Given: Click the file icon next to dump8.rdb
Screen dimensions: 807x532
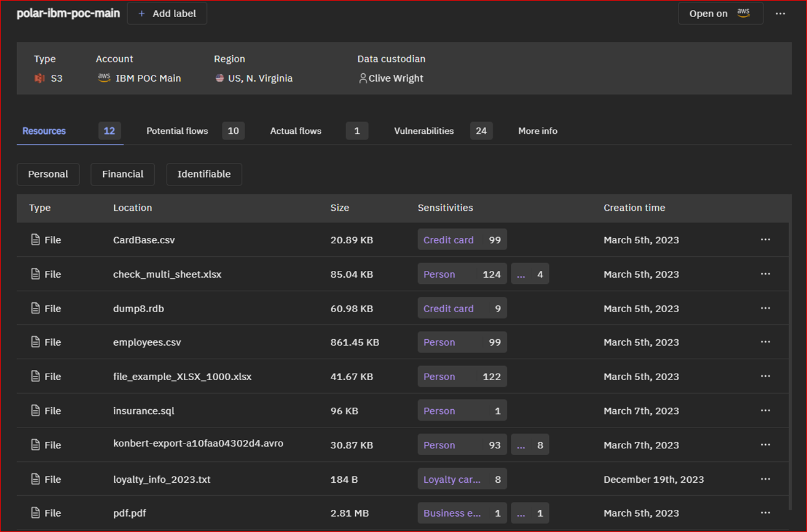Looking at the screenshot, I should 36,308.
